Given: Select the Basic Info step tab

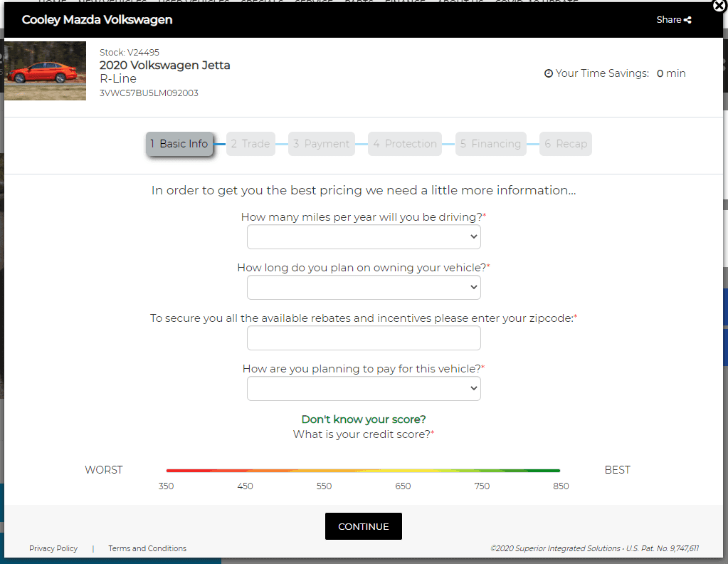Looking at the screenshot, I should pyautogui.click(x=179, y=144).
